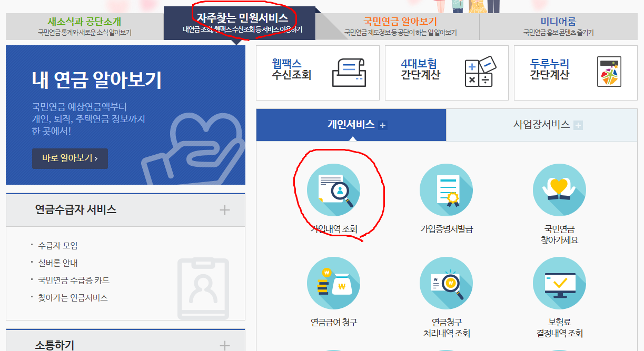Open the 국민연금 찾아가세요 heart icon
This screenshot has height=351, width=644.
pyautogui.click(x=559, y=189)
